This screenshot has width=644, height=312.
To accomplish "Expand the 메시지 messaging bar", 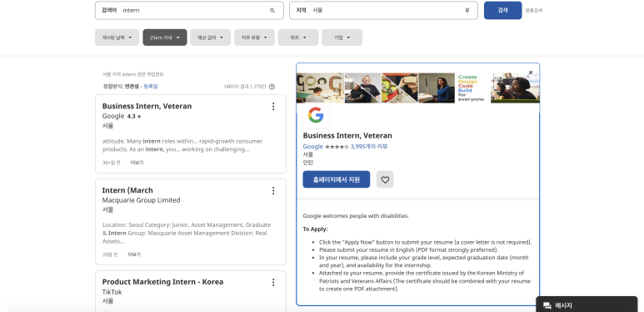I will [587, 305].
